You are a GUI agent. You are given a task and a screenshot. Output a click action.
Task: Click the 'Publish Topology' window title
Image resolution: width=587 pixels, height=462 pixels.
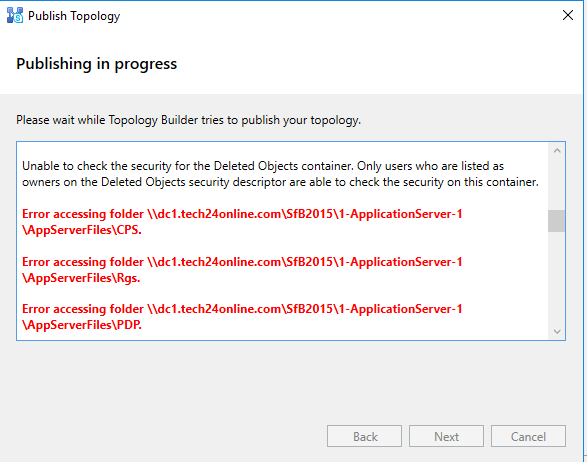coord(74,16)
